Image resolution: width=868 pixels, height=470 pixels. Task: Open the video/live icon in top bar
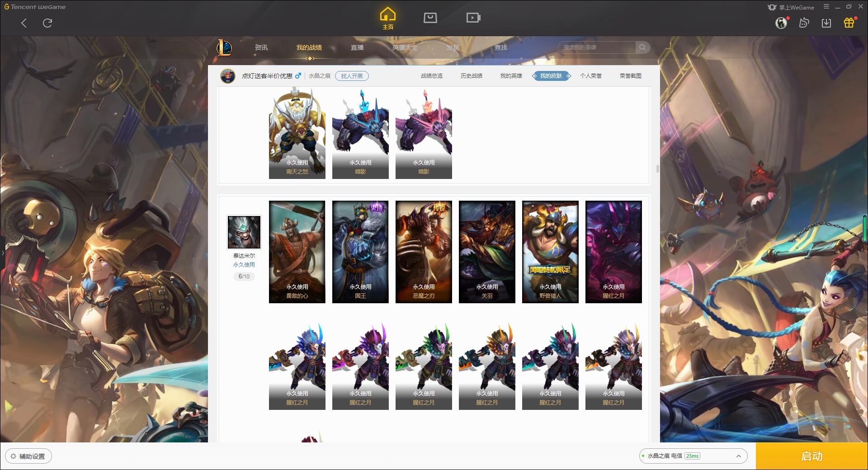(473, 18)
